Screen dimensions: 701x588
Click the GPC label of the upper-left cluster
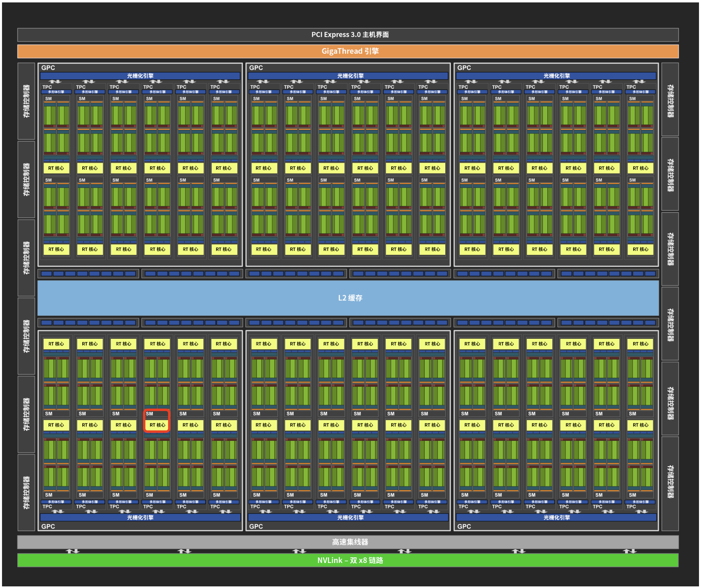[48, 68]
